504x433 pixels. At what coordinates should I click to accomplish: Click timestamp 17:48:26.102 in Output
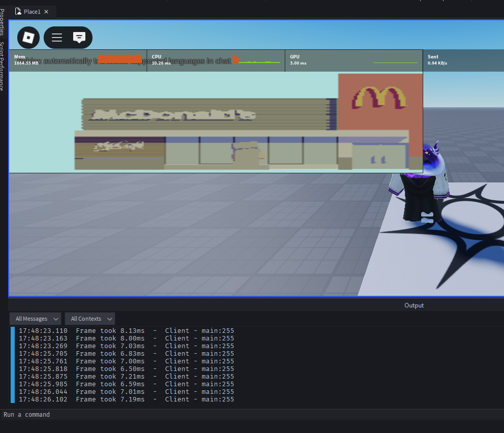pyautogui.click(x=43, y=399)
